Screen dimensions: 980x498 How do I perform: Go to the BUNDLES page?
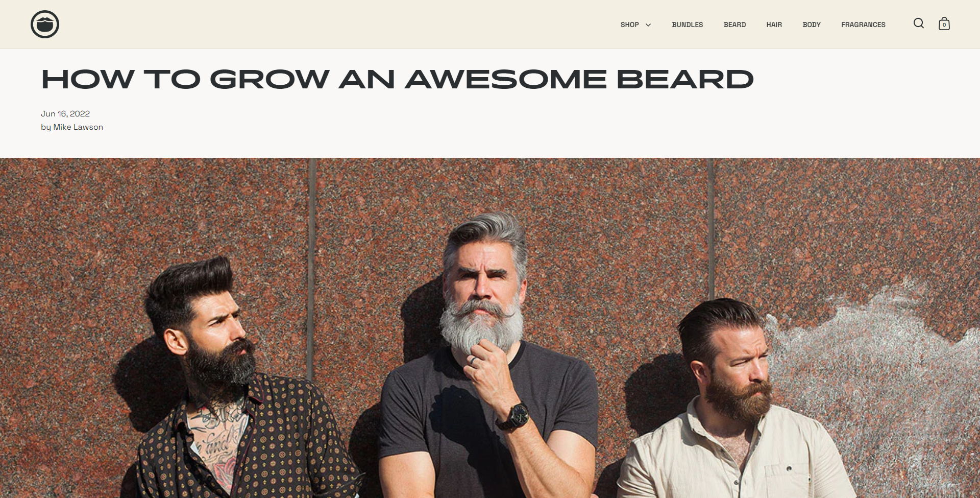(687, 25)
